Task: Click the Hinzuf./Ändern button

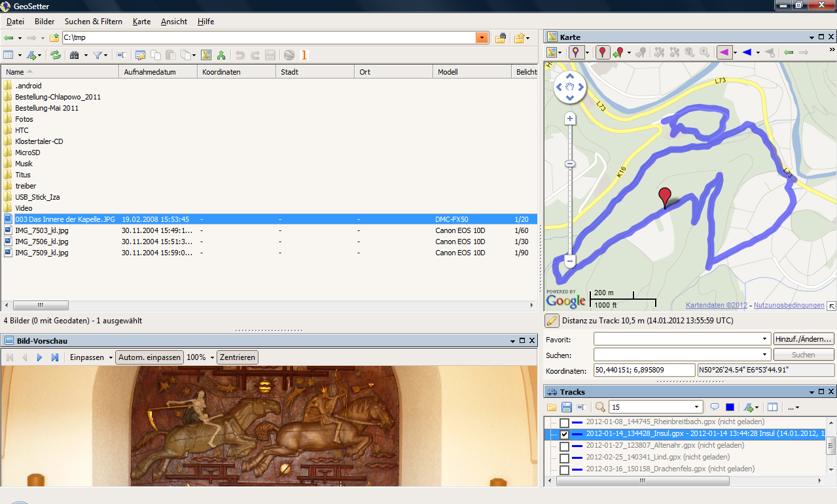Action: tap(804, 339)
